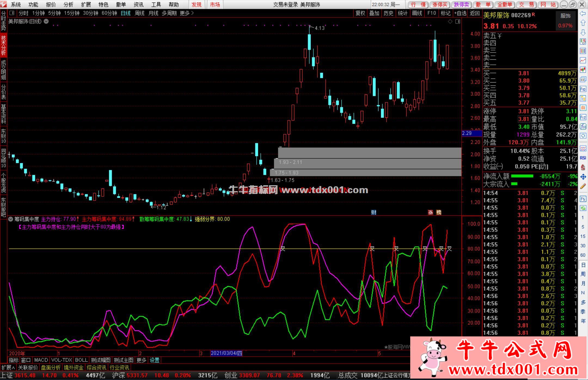This screenshot has width=588, height=380.
Task: Select the BOLL indicator tab
Action: [x=81, y=360]
